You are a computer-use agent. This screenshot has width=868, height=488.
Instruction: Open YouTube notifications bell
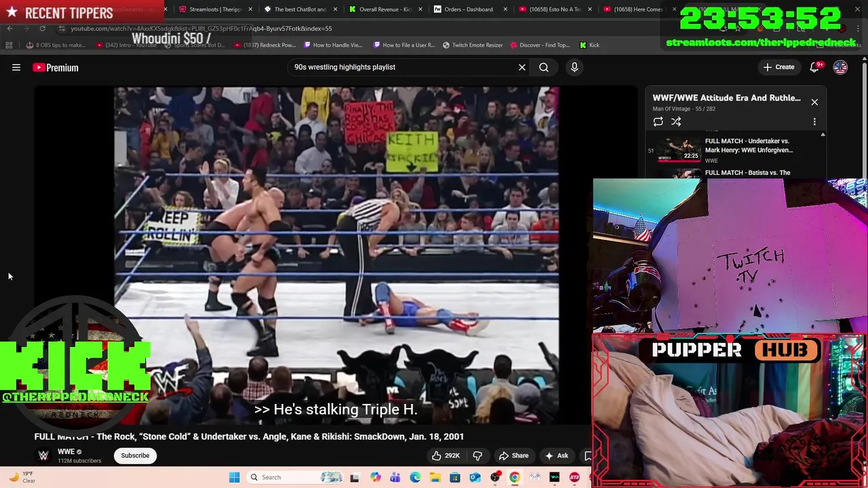click(x=815, y=67)
